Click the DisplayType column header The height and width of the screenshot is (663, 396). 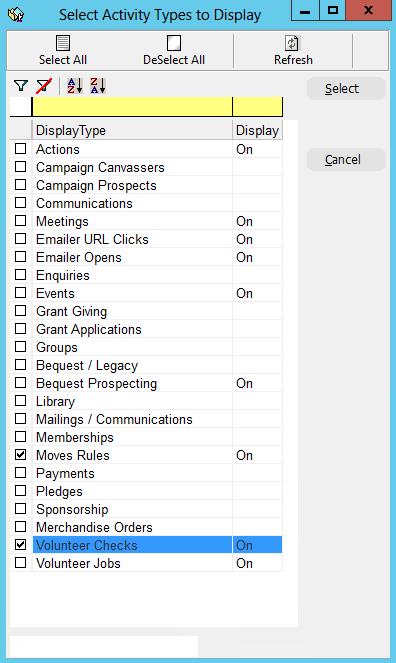132,130
